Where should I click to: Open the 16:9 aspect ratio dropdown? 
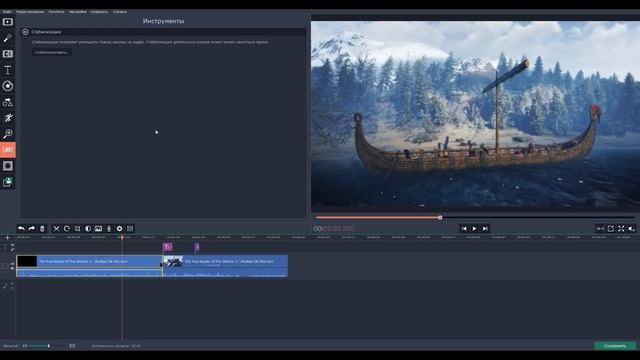tap(600, 229)
